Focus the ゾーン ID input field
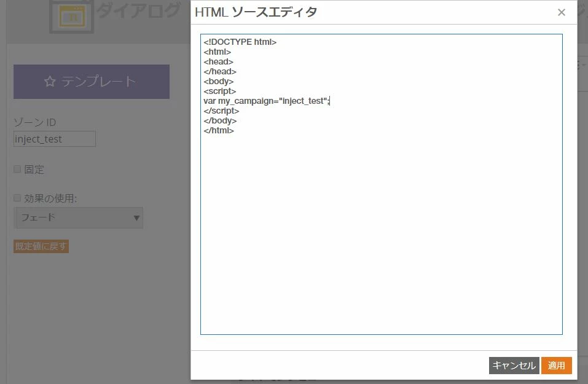 (54, 139)
